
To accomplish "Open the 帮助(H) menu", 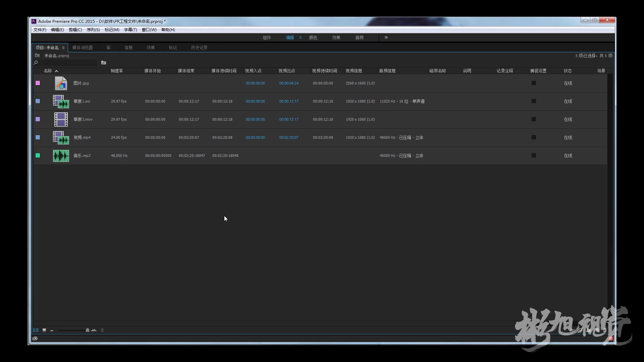I will click(168, 30).
